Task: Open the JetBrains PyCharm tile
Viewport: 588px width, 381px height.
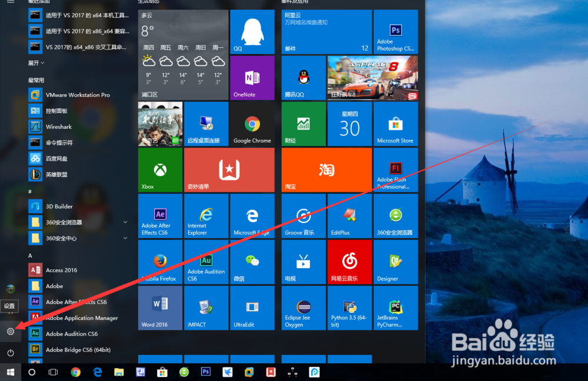Action: coord(396,308)
